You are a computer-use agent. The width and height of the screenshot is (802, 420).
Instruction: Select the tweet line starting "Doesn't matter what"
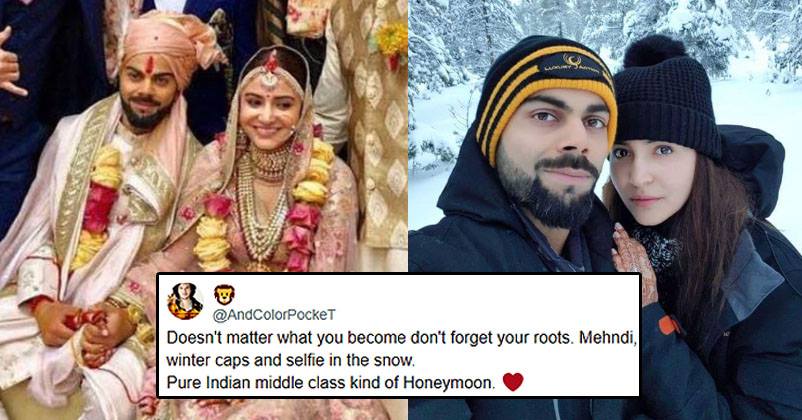click(402, 339)
